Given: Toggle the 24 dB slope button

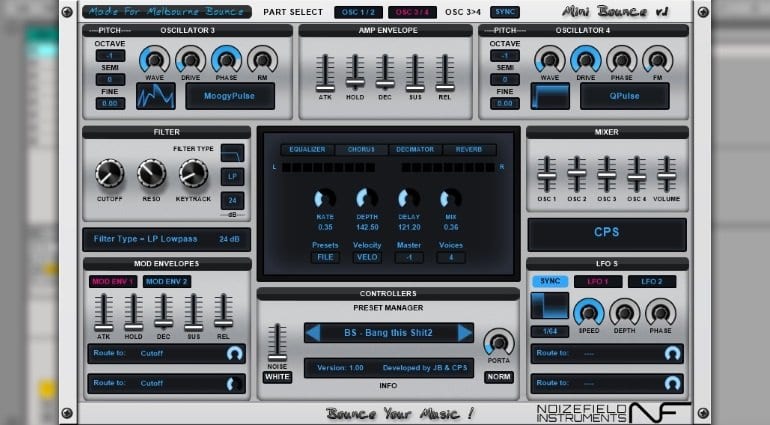Looking at the screenshot, I should click(x=232, y=200).
